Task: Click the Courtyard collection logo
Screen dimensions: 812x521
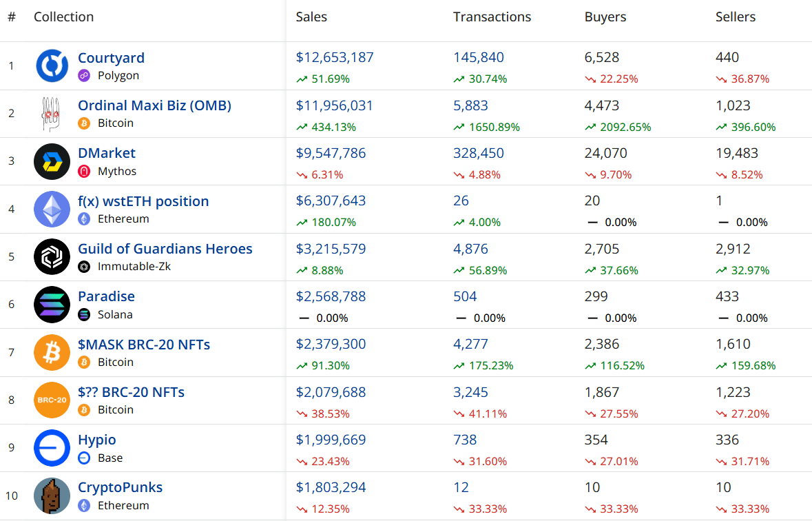Action: pos(52,66)
